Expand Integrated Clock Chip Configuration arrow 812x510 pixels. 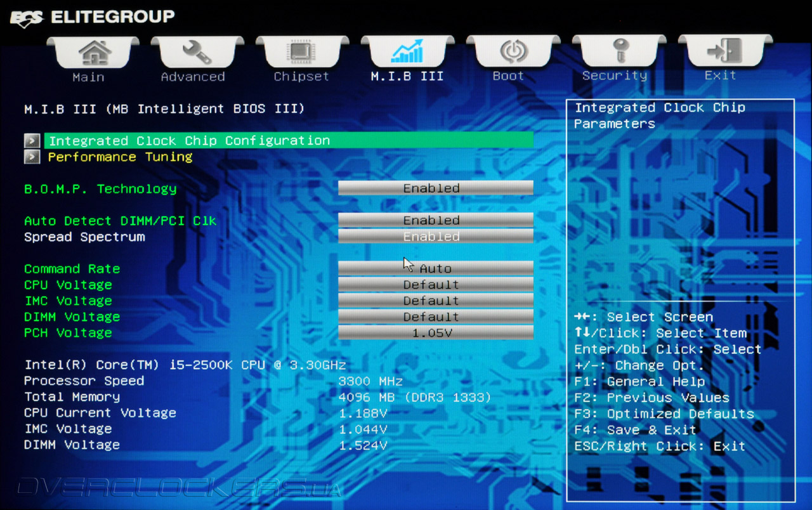tap(32, 140)
